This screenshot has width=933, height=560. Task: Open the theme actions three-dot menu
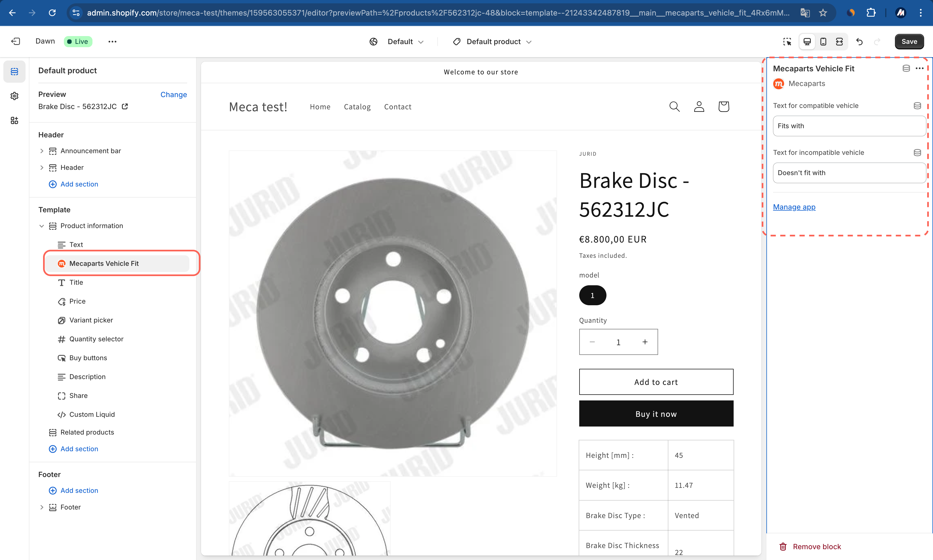click(112, 42)
